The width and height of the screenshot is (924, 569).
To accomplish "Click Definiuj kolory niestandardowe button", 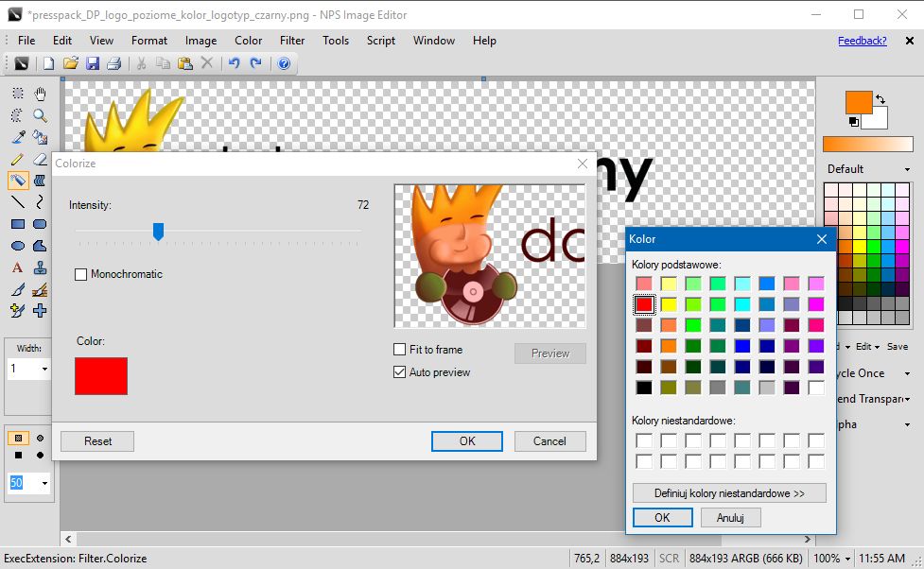I will 729,493.
